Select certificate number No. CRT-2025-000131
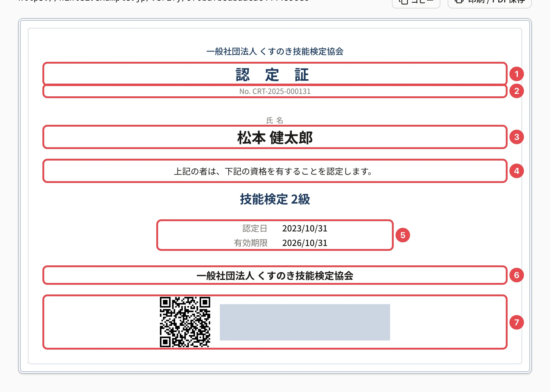The width and height of the screenshot is (550, 392). click(x=275, y=91)
